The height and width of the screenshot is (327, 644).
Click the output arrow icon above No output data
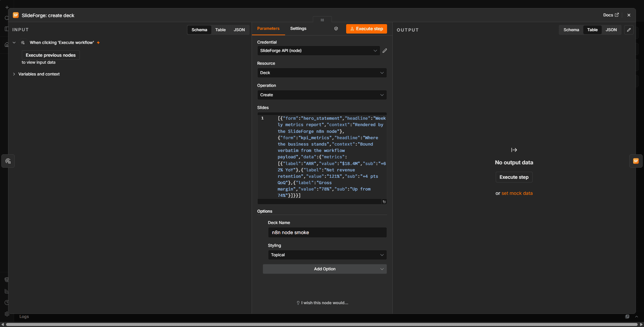pos(514,150)
